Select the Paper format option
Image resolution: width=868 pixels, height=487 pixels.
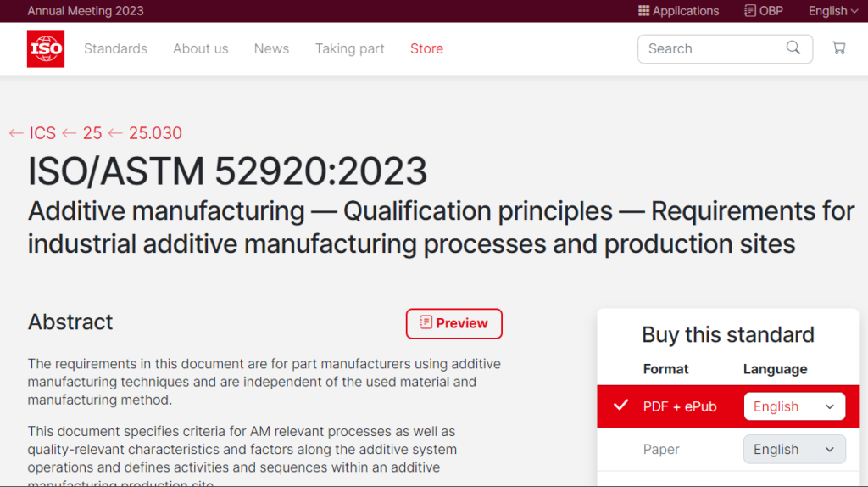661,450
